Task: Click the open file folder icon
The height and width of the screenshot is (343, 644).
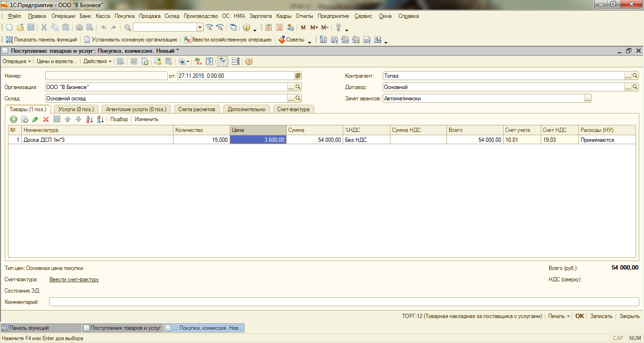Action: point(20,27)
